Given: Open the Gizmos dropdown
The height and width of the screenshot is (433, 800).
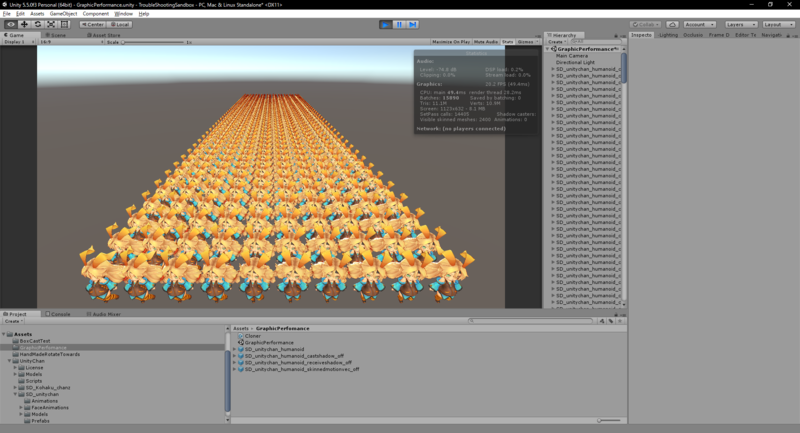Looking at the screenshot, I should pos(528,42).
